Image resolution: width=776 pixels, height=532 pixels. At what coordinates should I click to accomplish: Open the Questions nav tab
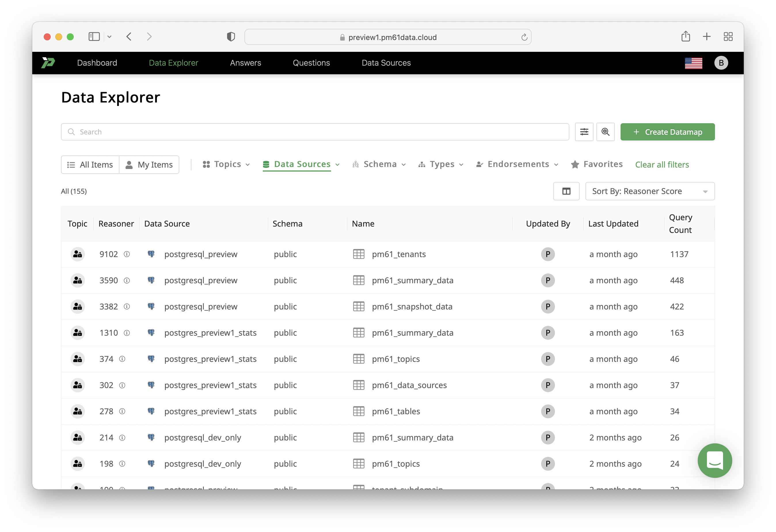[x=311, y=63]
